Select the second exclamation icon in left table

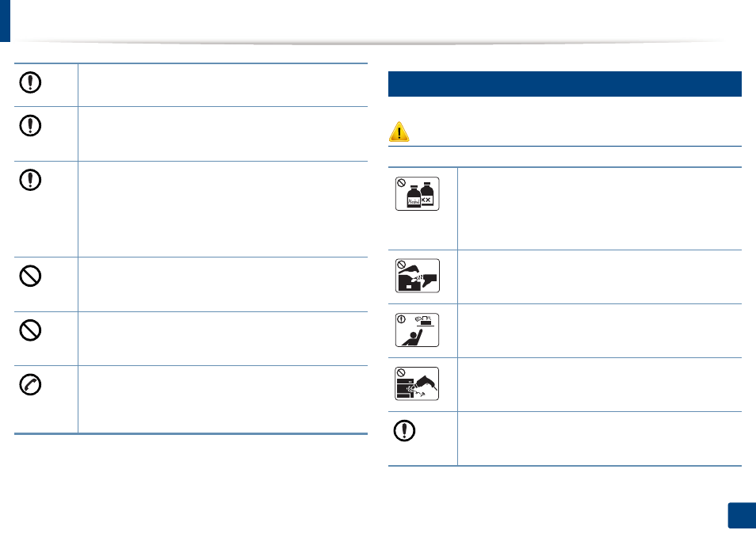click(x=30, y=126)
